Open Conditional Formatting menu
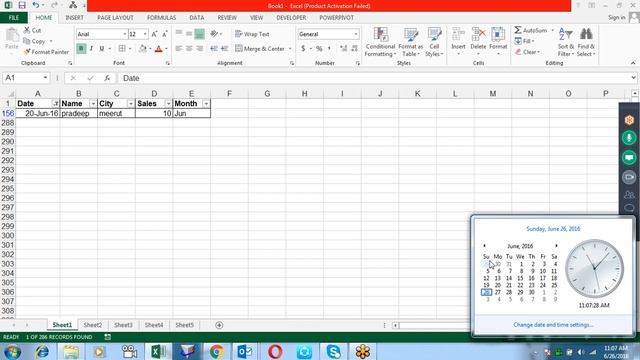Screen dimensions: 640x360 380,42
